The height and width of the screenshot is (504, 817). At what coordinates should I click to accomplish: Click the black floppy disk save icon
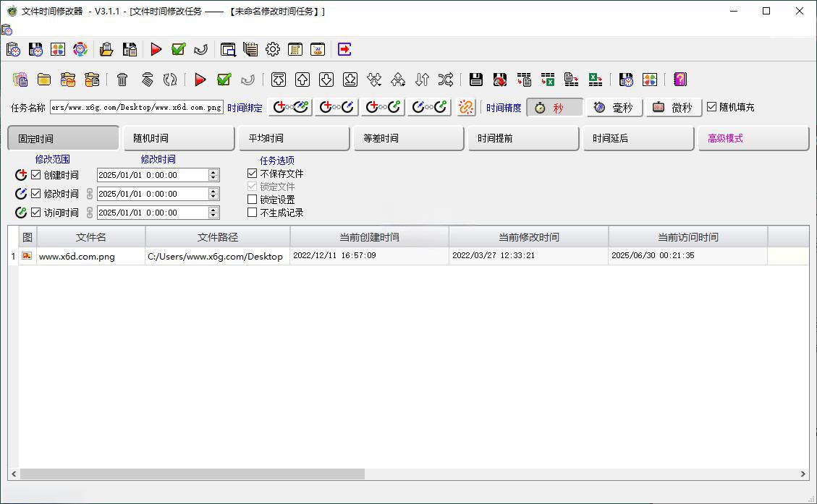point(475,80)
